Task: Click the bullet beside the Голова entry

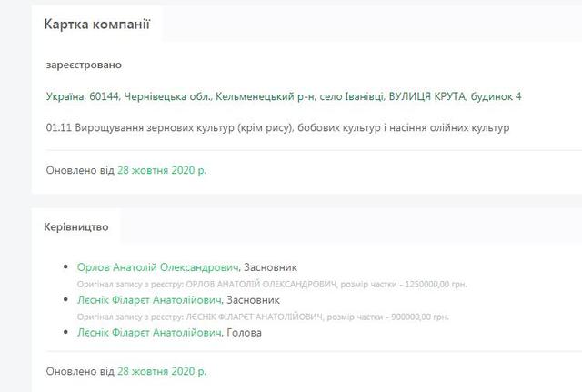Action: pyautogui.click(x=65, y=333)
